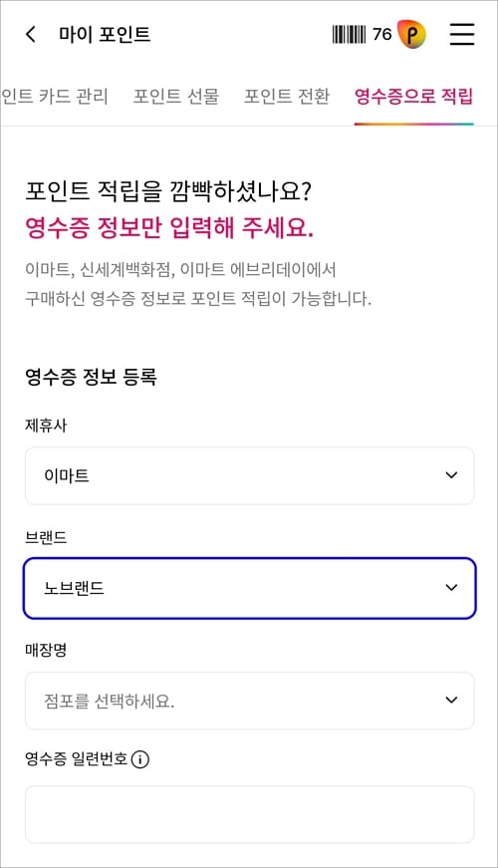Focus the 영수증 일련번호 input field
This screenshot has width=498, height=868.
[250, 814]
